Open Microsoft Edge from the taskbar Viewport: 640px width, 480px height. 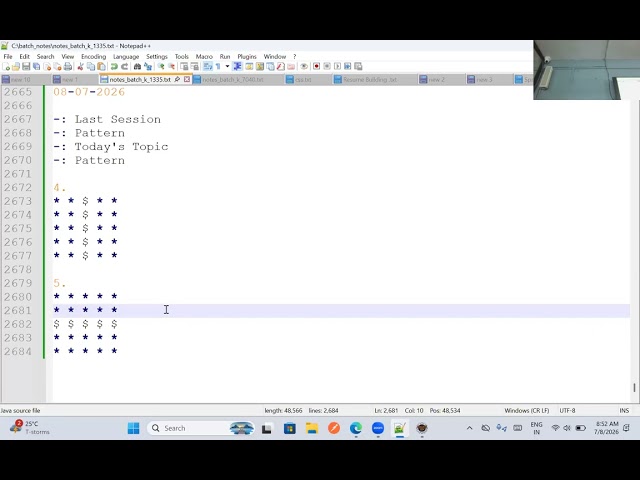356,428
